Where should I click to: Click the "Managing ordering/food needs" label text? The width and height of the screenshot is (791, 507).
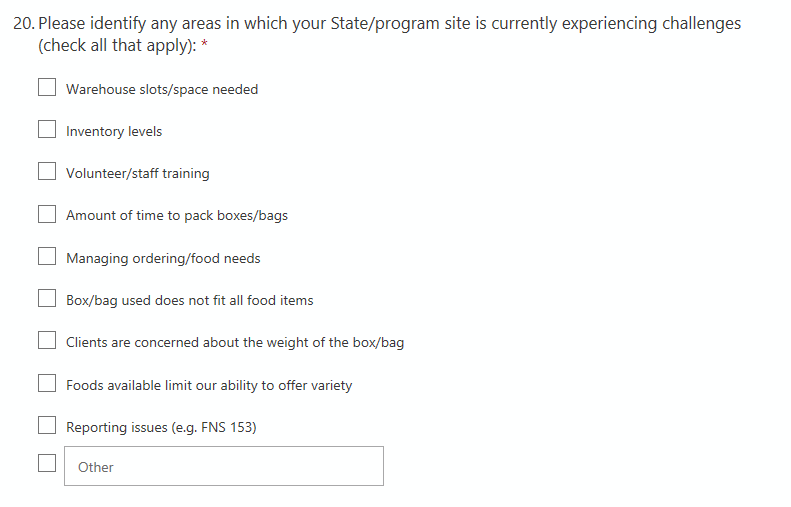pyautogui.click(x=163, y=258)
